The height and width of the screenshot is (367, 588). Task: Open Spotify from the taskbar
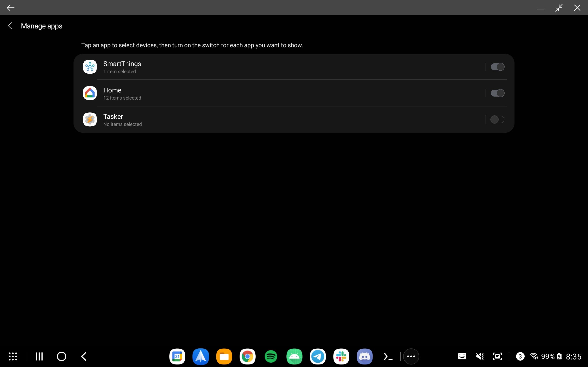point(271,356)
